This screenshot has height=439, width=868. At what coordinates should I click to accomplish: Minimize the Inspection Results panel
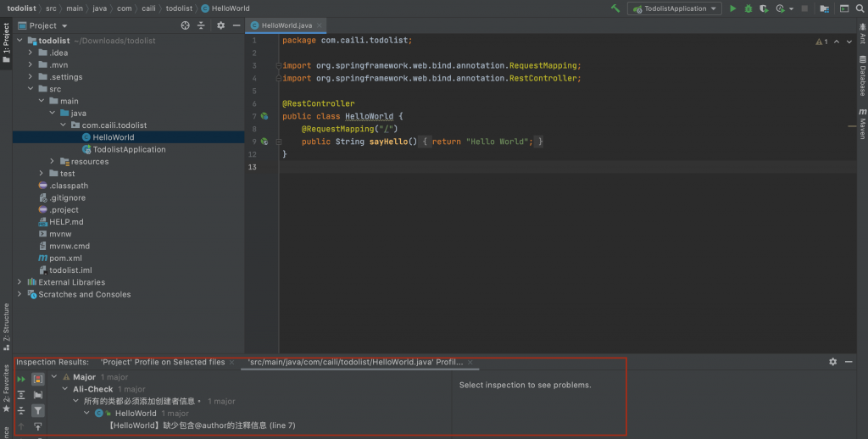(849, 362)
